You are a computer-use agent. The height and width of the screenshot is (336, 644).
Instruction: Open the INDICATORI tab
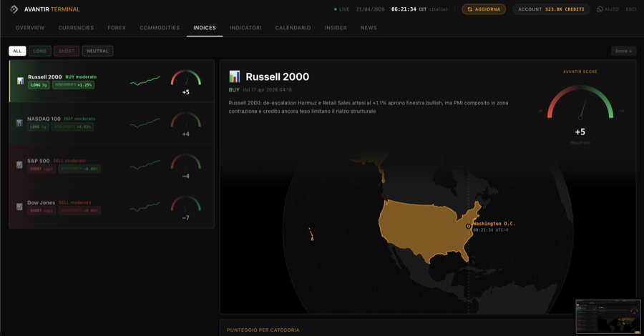[245, 27]
